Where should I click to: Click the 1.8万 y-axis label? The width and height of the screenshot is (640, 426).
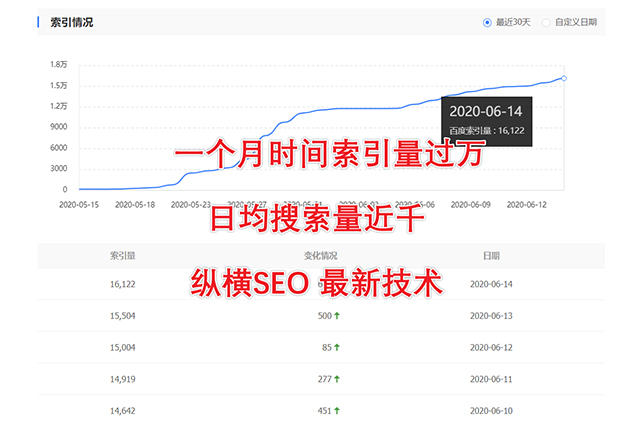[x=59, y=64]
